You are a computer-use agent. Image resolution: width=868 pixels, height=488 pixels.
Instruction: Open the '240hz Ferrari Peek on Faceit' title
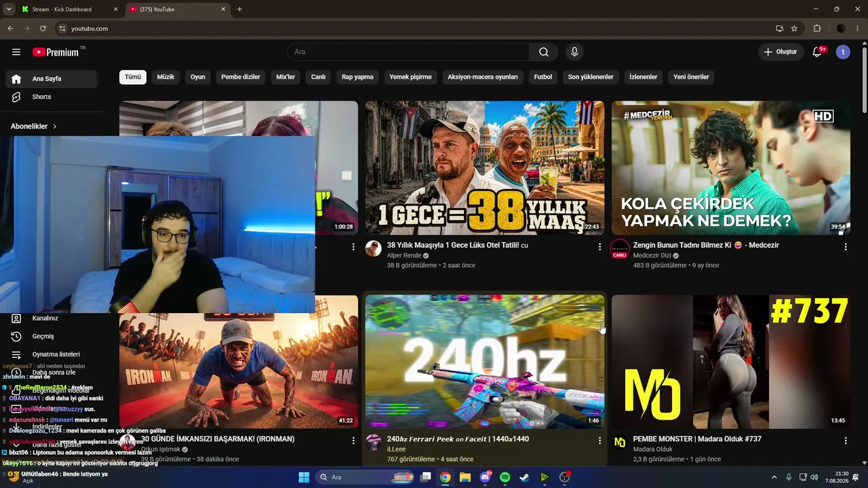point(458,439)
